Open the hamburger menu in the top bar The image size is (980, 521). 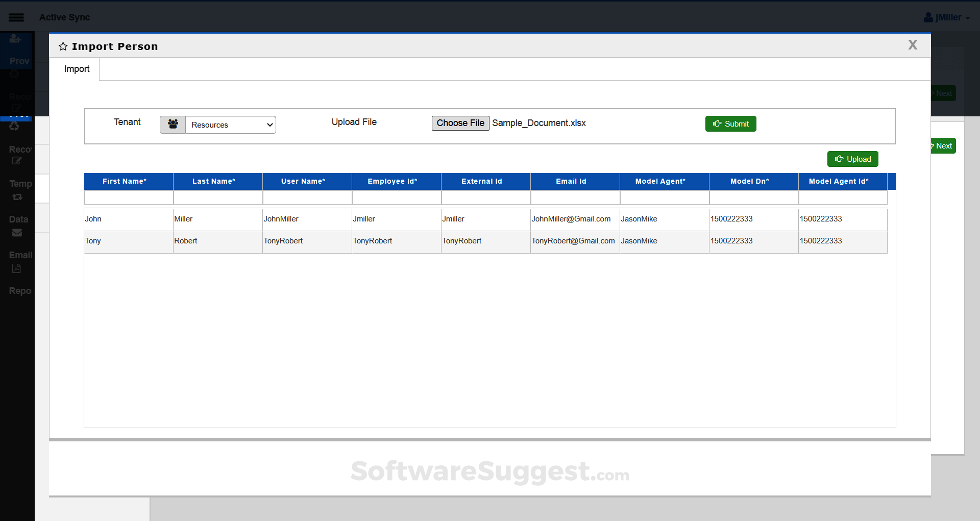pyautogui.click(x=16, y=17)
